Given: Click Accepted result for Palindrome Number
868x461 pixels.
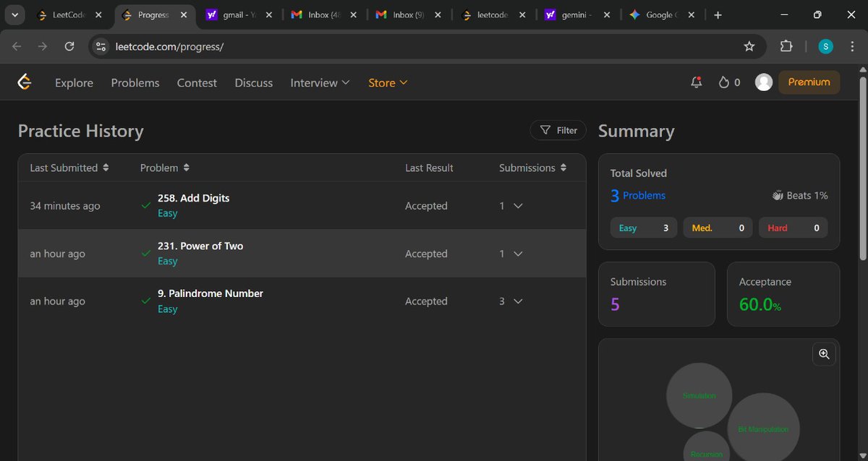Looking at the screenshot, I should pyautogui.click(x=426, y=301).
